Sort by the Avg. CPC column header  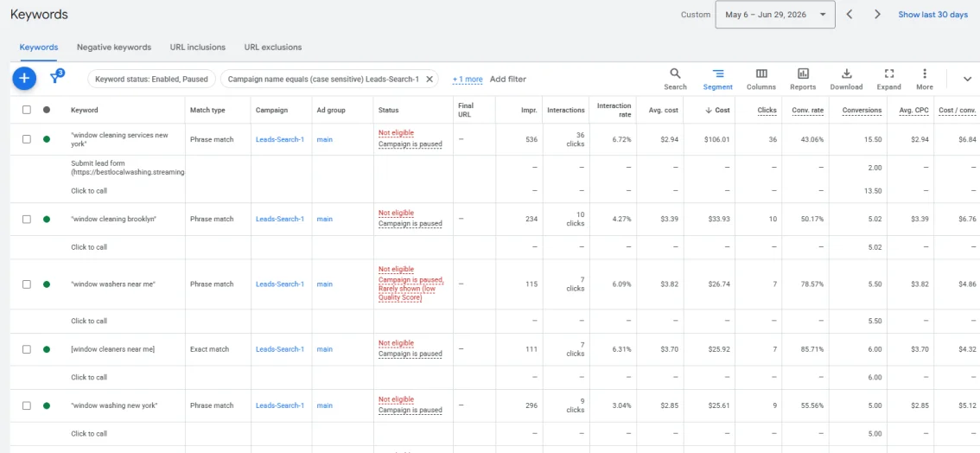(913, 110)
